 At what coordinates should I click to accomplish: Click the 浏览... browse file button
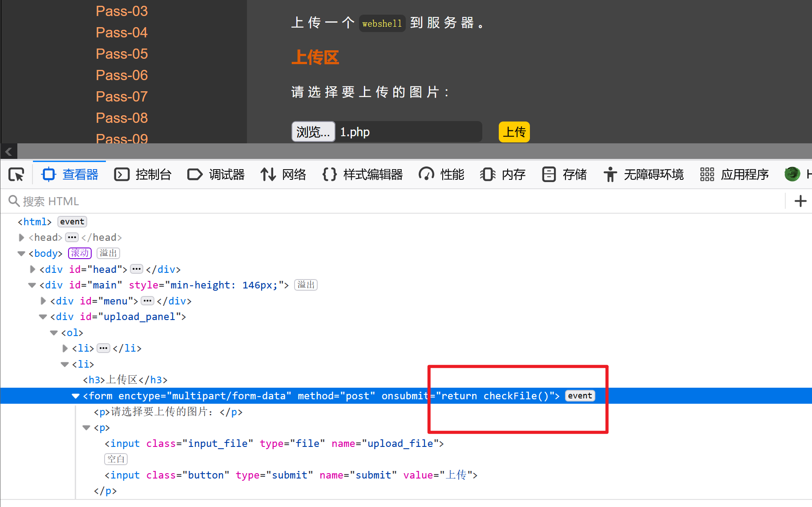(313, 132)
